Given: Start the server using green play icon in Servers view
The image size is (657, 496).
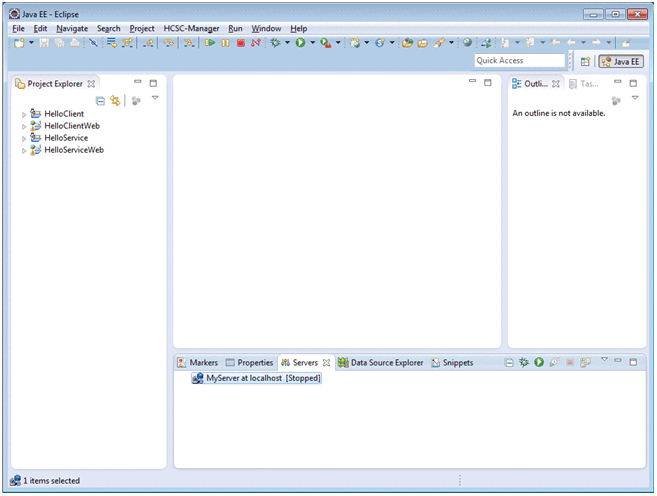Looking at the screenshot, I should tap(538, 362).
